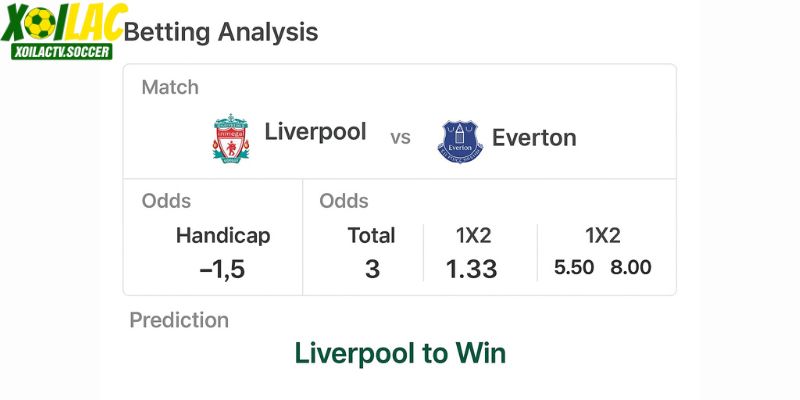800x400 pixels.
Task: Select the Everton team name
Action: coord(534,137)
